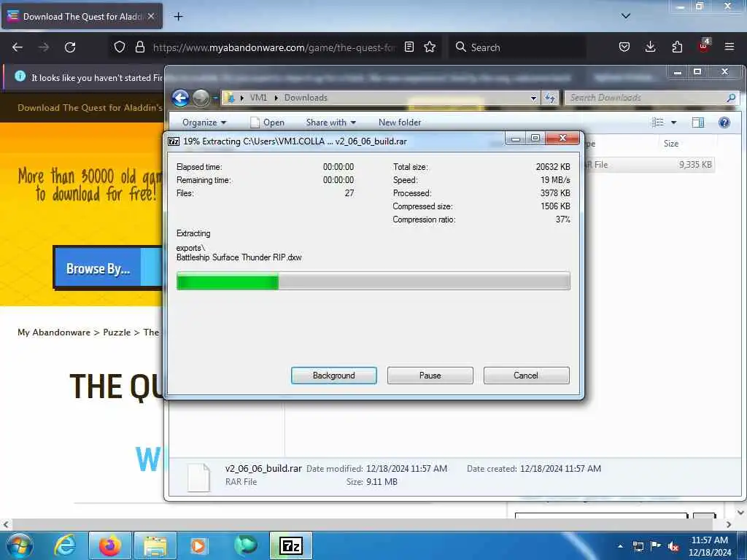
Task: Bookmark this page with the star
Action: coord(430,47)
